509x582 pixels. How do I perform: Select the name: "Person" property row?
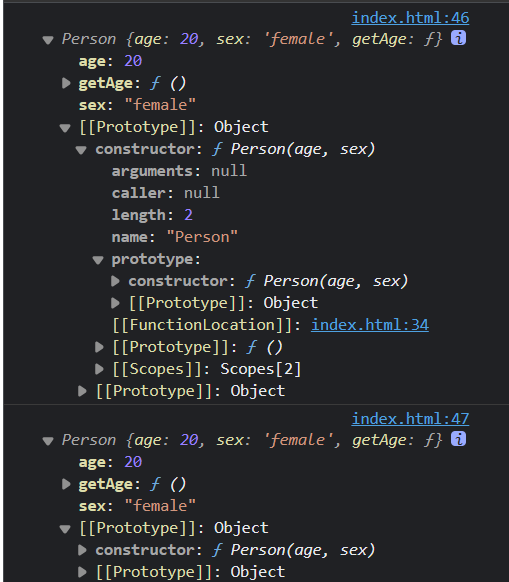point(174,237)
